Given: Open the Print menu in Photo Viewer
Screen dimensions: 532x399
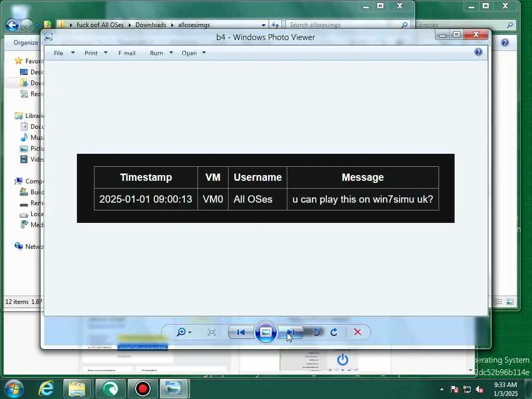Looking at the screenshot, I should 91,53.
